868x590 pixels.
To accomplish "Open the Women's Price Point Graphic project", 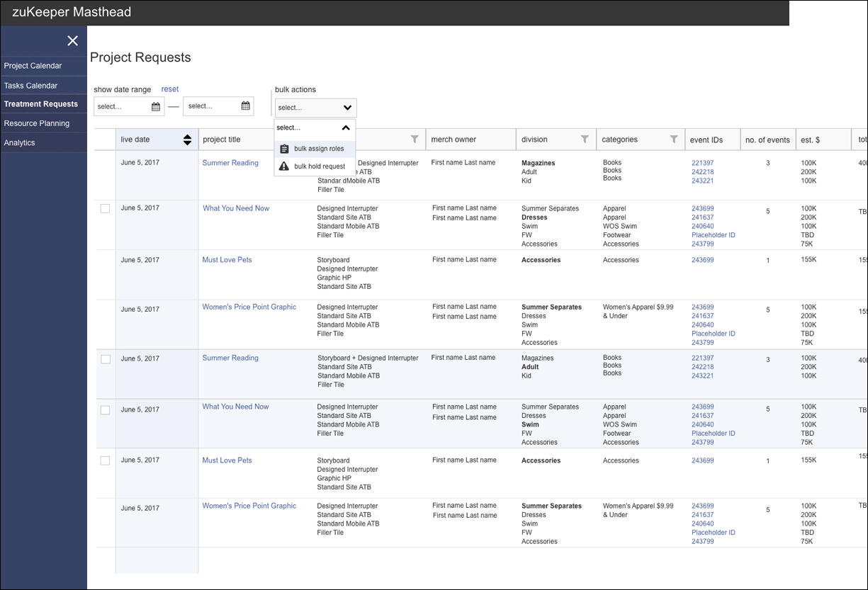I will pyautogui.click(x=249, y=306).
